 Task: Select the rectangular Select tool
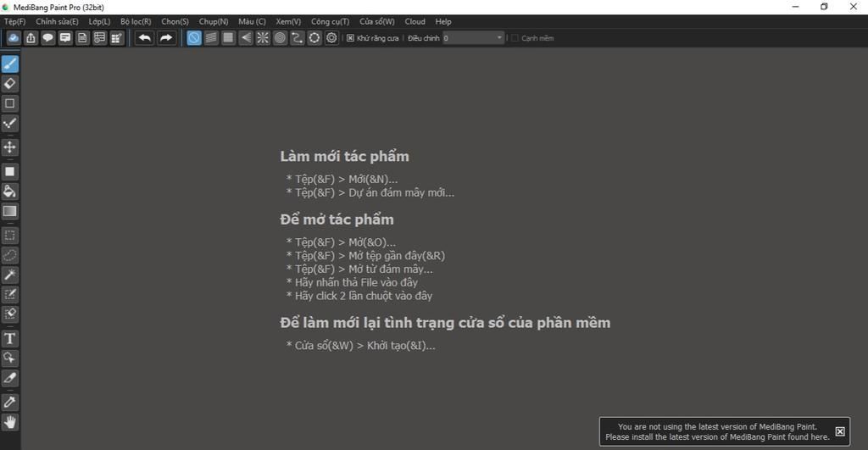10,236
